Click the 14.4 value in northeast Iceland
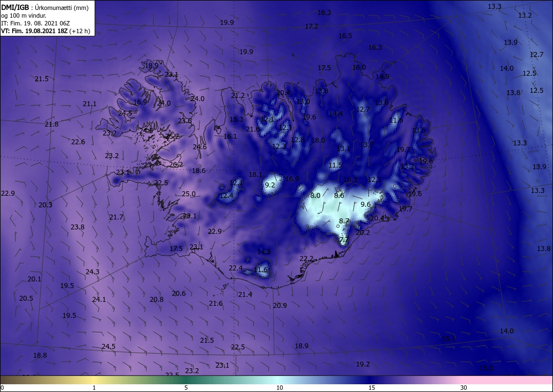Screen dimensions: 553x392 336,113
